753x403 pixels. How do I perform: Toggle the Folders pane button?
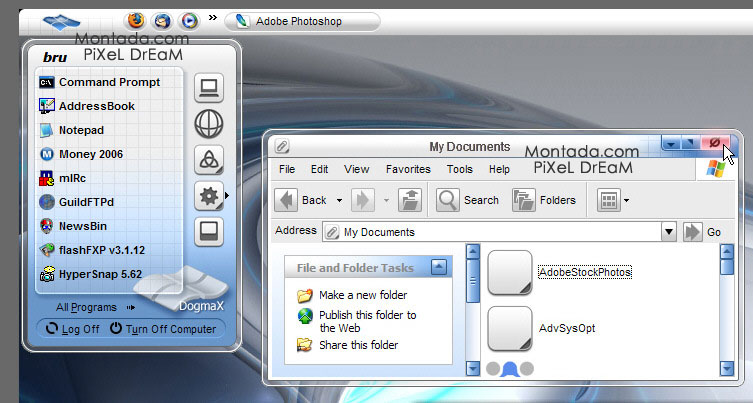(544, 200)
